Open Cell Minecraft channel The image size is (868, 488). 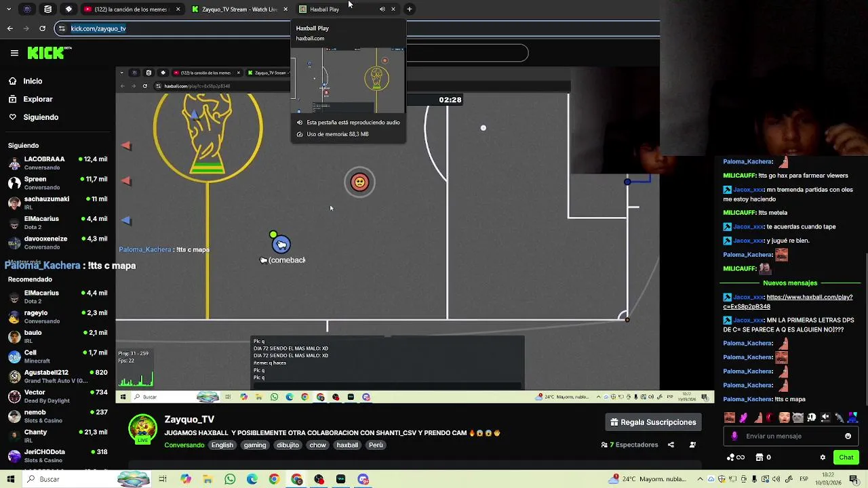pyautogui.click(x=58, y=357)
